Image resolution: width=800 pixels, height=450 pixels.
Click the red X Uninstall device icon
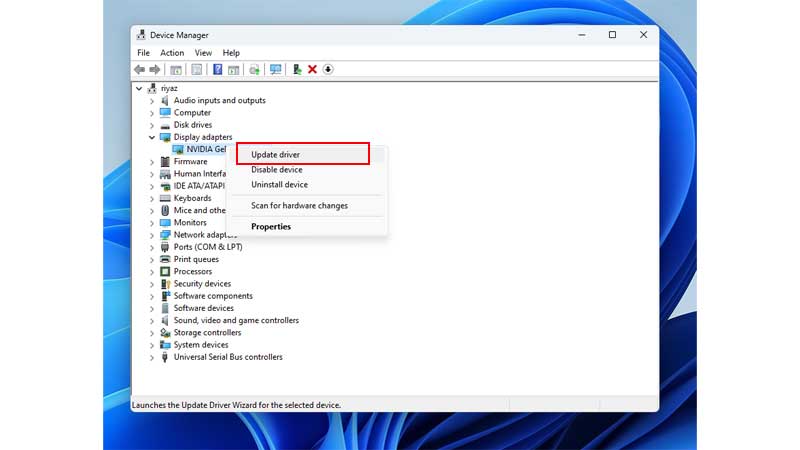pyautogui.click(x=312, y=69)
